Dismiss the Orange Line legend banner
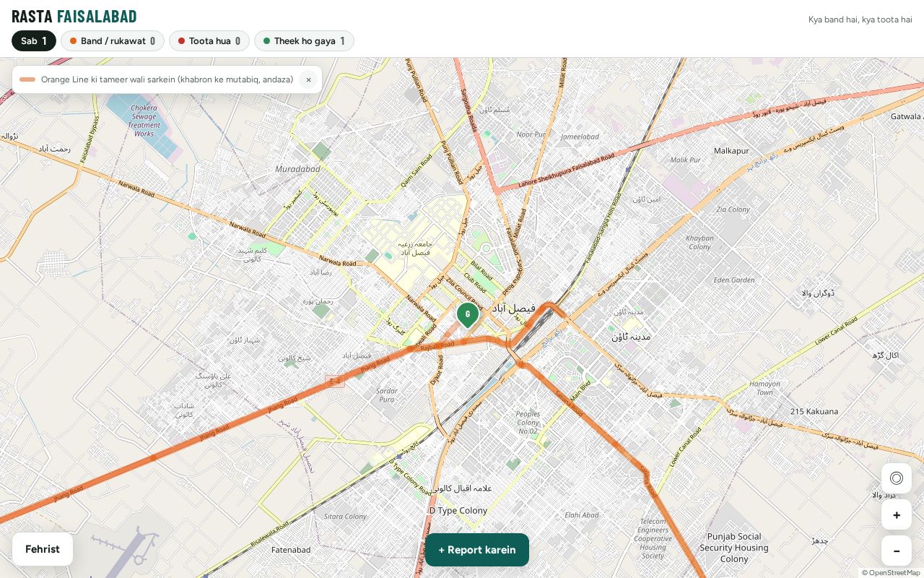Screen dimensions: 924x578 pos(308,79)
